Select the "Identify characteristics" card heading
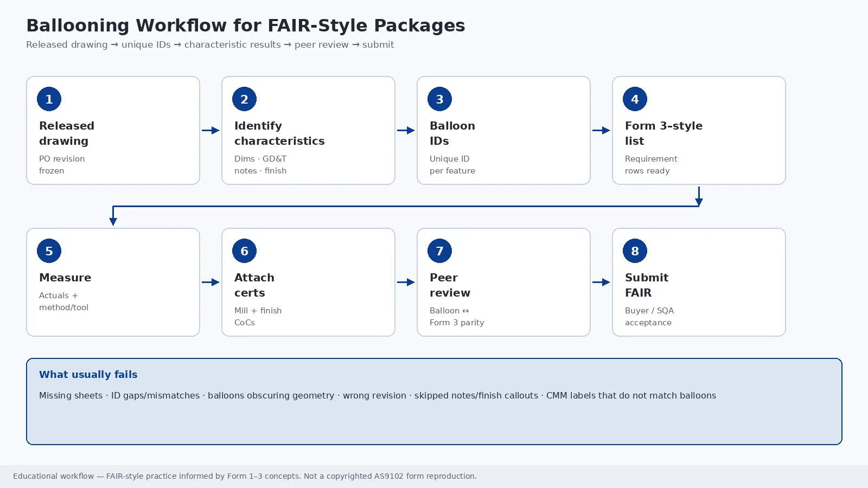Image resolution: width=868 pixels, height=488 pixels. click(x=279, y=133)
